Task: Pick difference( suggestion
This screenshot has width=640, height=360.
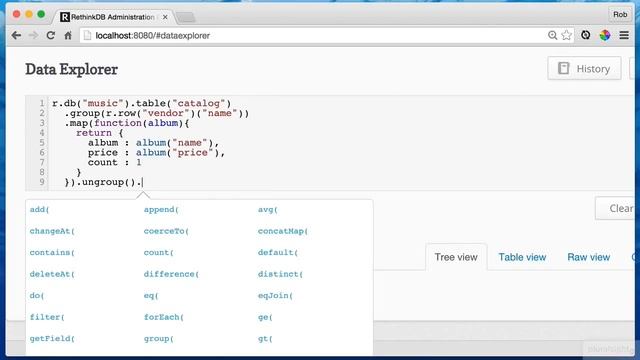Action: click(x=171, y=274)
